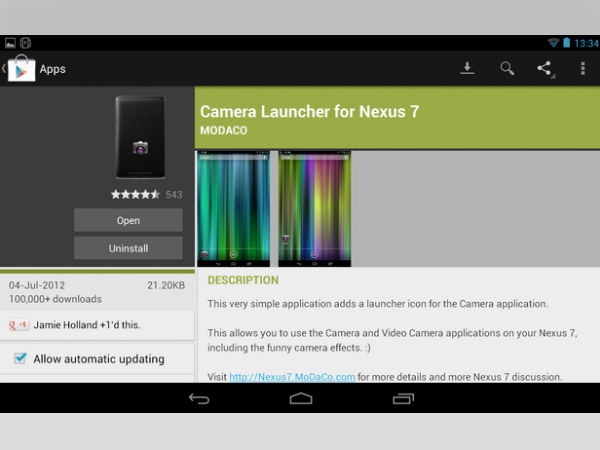Tap the Android Home navigation icon
The image size is (600, 450).
[x=301, y=398]
